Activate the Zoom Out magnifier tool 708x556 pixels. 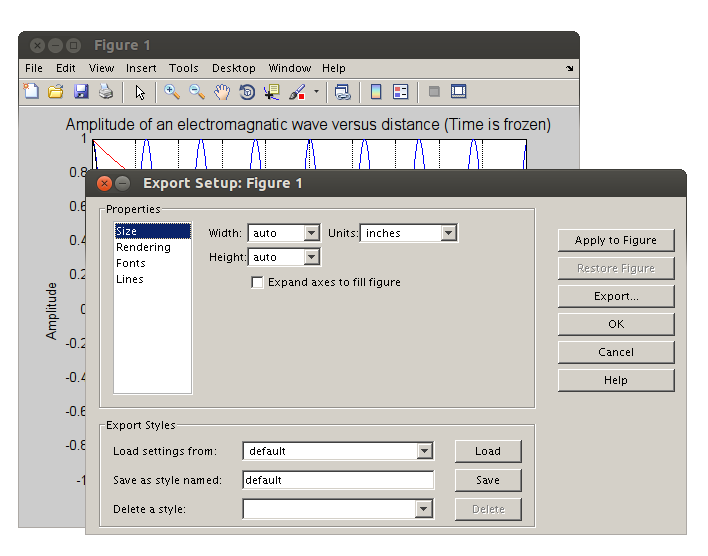click(197, 92)
